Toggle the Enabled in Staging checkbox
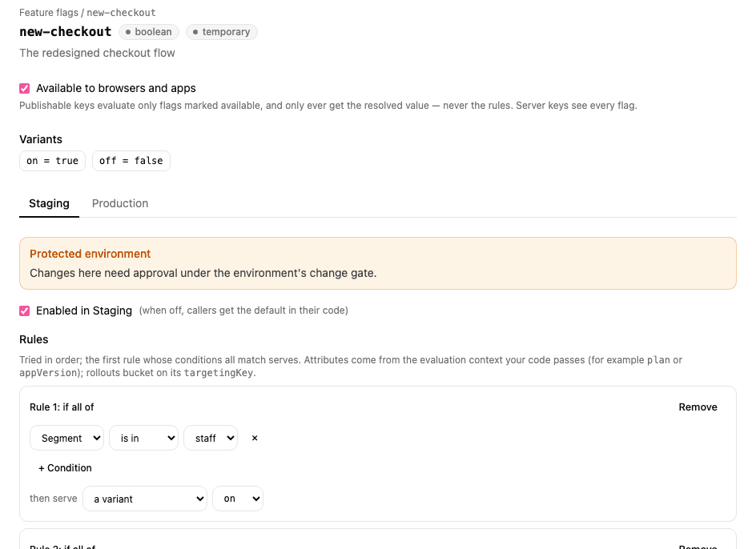 click(x=25, y=311)
